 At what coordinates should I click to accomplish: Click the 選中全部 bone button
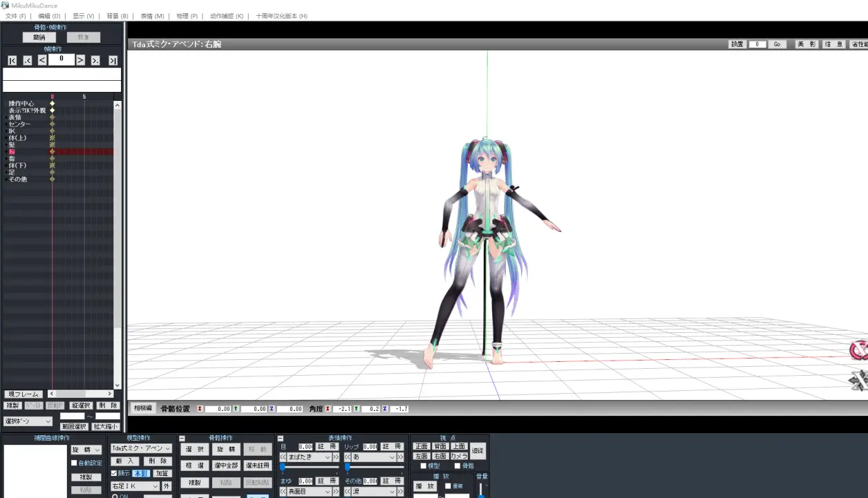(226, 466)
